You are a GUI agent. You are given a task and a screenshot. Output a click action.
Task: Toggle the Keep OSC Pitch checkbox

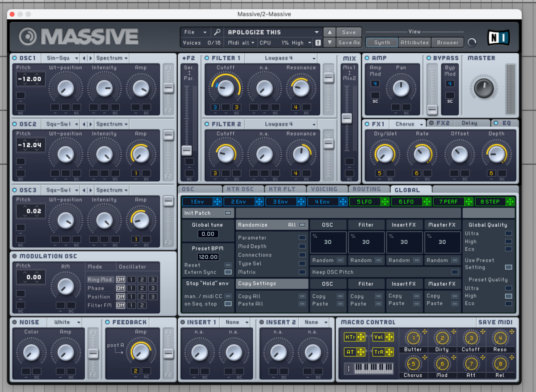(455, 272)
